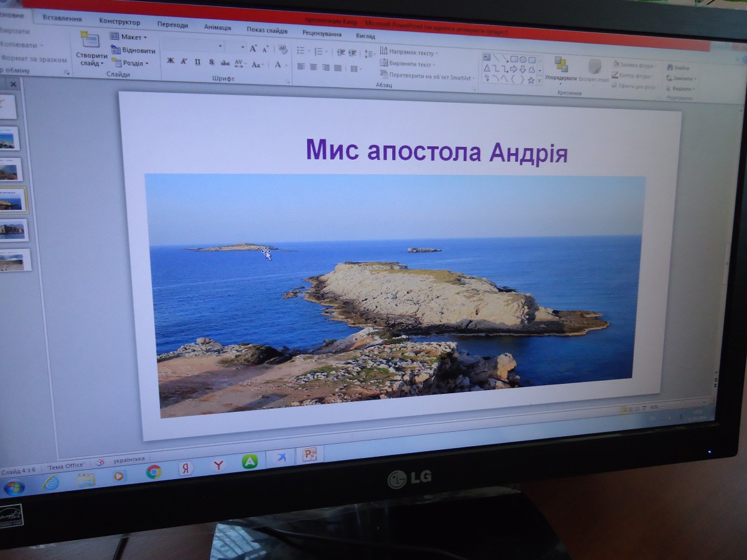The width and height of the screenshot is (747, 560).
Task: Open Google Chrome from the taskbar
Action: [154, 472]
